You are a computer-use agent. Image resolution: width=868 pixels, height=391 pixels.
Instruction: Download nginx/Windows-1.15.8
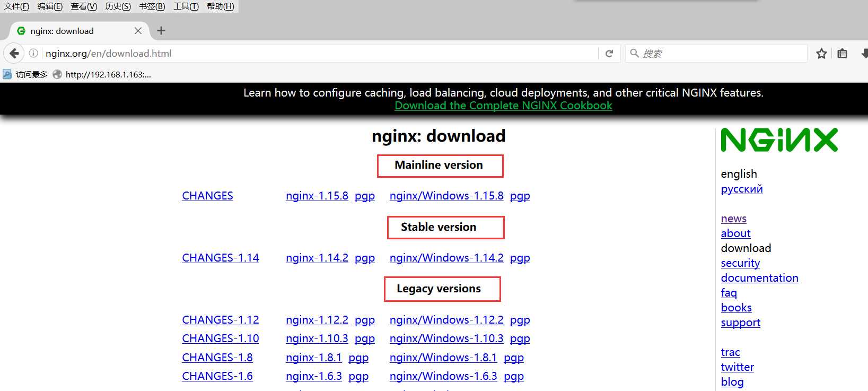[x=446, y=196]
